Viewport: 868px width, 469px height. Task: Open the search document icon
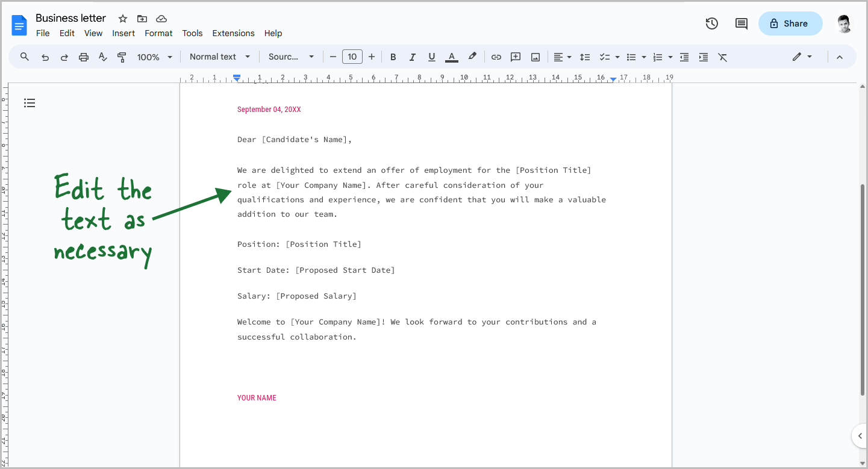coord(24,57)
